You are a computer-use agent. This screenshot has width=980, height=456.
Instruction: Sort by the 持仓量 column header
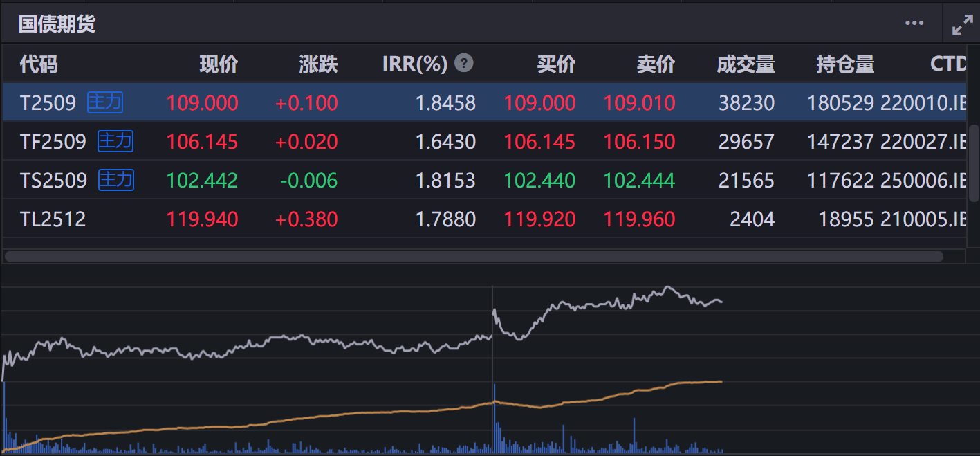click(845, 64)
